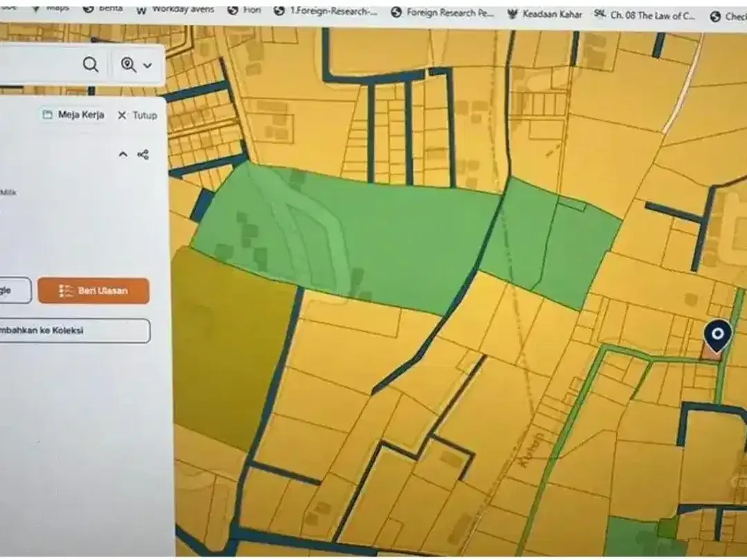Open 1.Foreign-Research bookmark
The height and width of the screenshot is (560, 747).
pyautogui.click(x=326, y=11)
